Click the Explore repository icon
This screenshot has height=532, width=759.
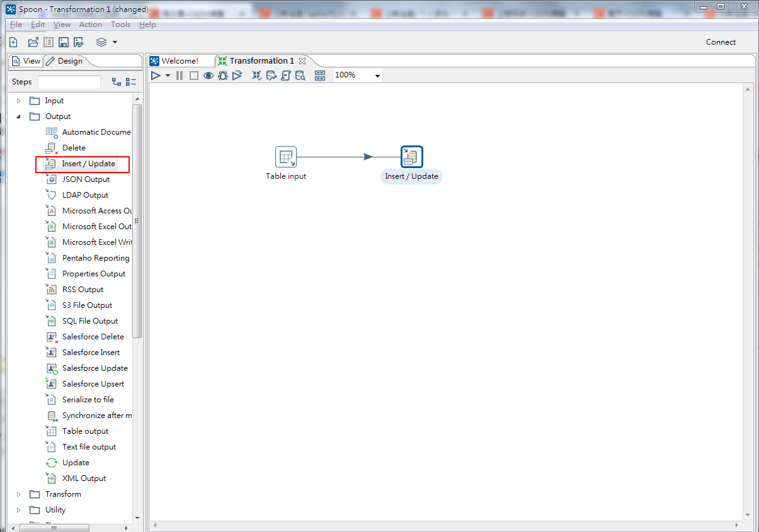[x=49, y=42]
